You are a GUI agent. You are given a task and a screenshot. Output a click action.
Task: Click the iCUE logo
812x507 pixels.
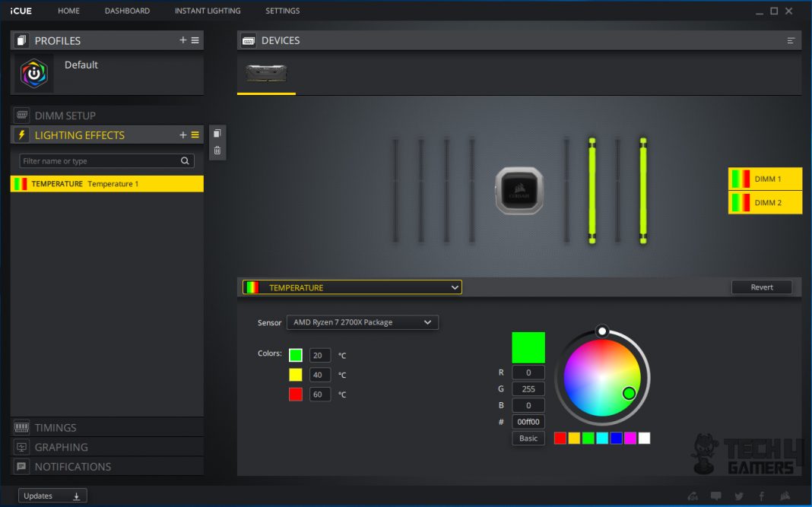[21, 11]
